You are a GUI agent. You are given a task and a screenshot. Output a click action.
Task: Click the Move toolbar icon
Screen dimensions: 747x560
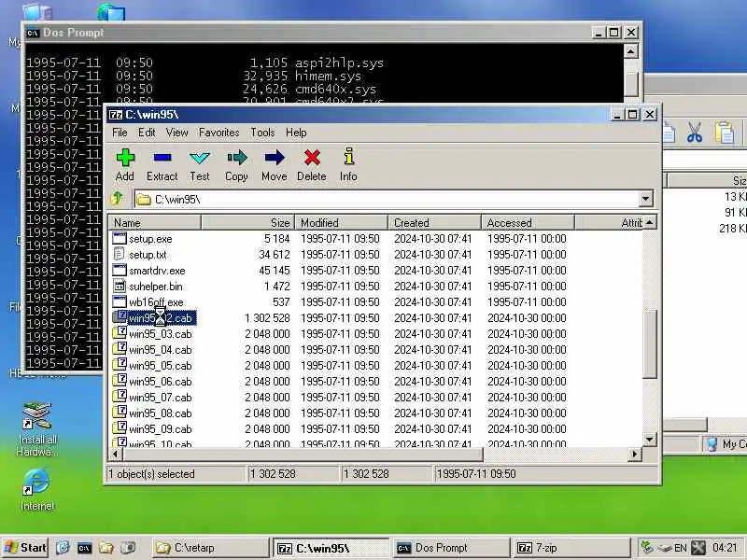(x=275, y=158)
